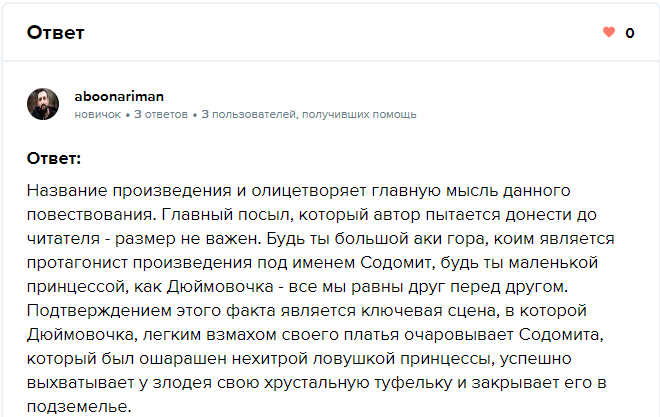Click the "3 ответов" stat
Screen dimensions: 660x417
(x=162, y=114)
